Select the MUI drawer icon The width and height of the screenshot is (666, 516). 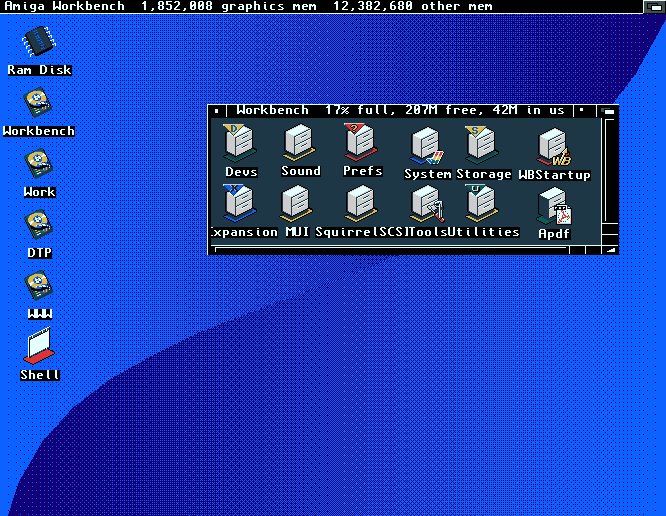tap(296, 203)
